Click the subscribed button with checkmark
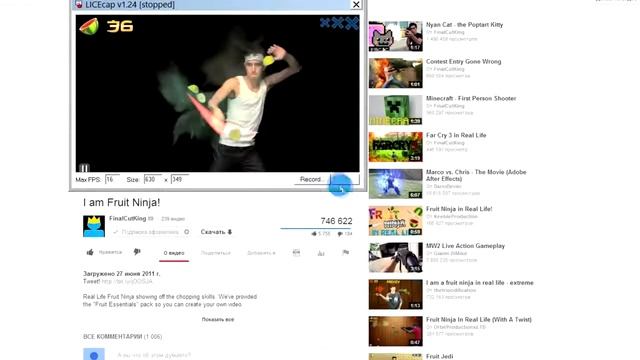640x360 pixels. coord(146,232)
